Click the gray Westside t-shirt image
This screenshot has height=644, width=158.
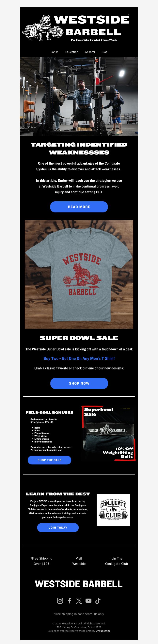[79, 274]
